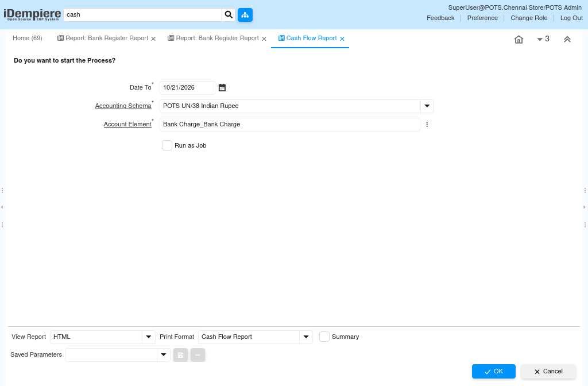This screenshot has width=588, height=386.
Task: Click the right panel collapse arrow handle
Action: pyautogui.click(x=584, y=207)
